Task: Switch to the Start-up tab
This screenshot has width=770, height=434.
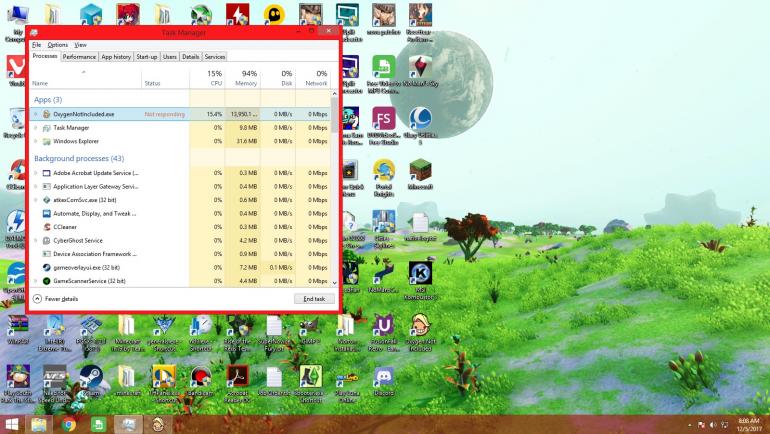Action: point(146,57)
